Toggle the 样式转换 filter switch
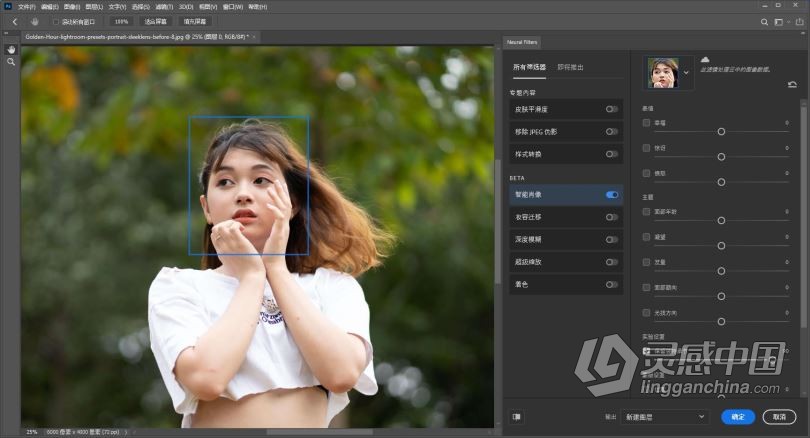This screenshot has height=438, width=810. pyautogui.click(x=612, y=154)
